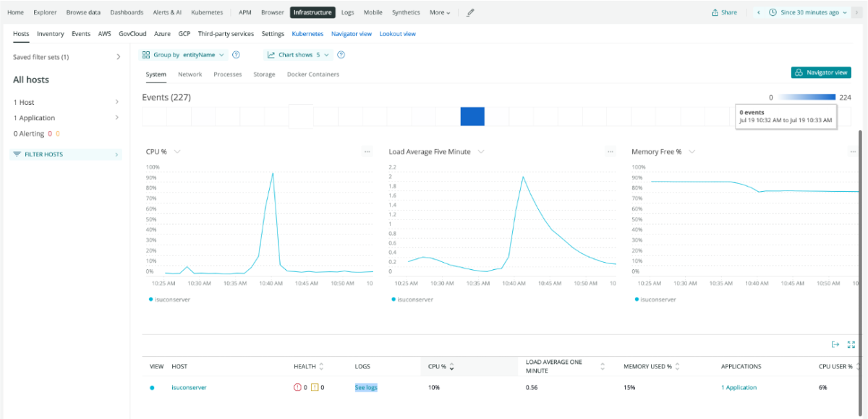Open the Chart shows 5 dropdown

pyautogui.click(x=297, y=55)
